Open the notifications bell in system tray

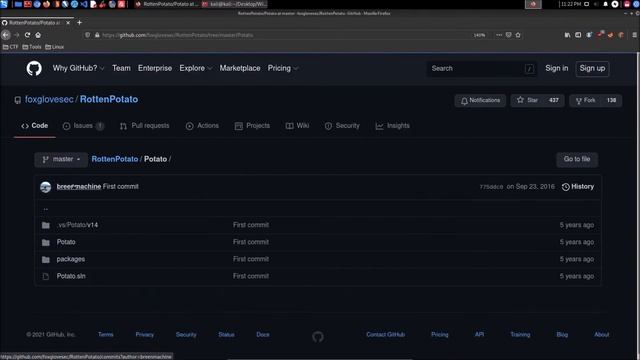(606, 4)
